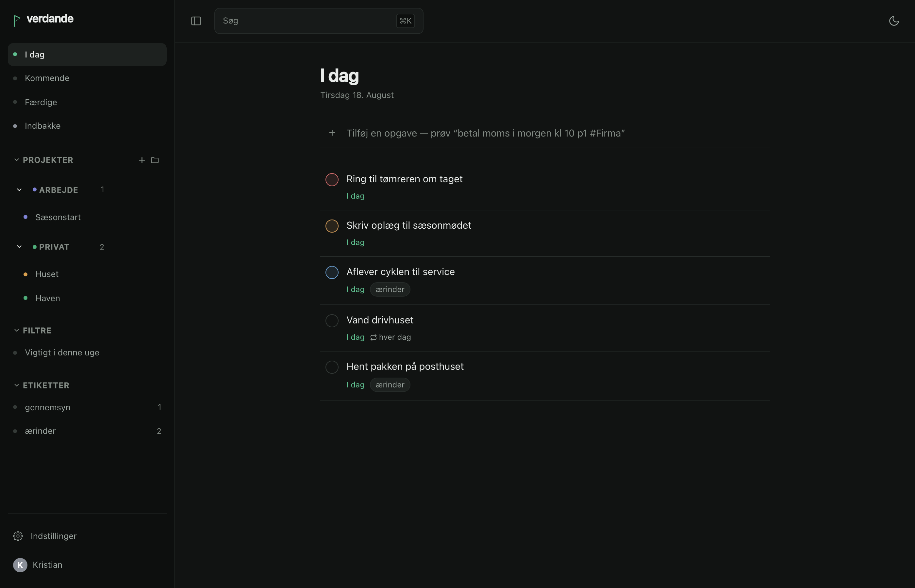Open the Arbejde folder
The image size is (915, 588).
58,190
